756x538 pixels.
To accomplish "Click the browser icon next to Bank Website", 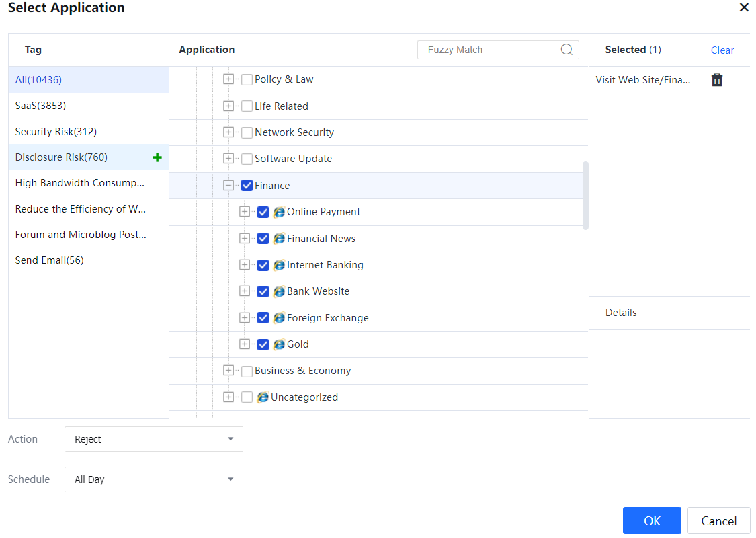I will click(279, 291).
